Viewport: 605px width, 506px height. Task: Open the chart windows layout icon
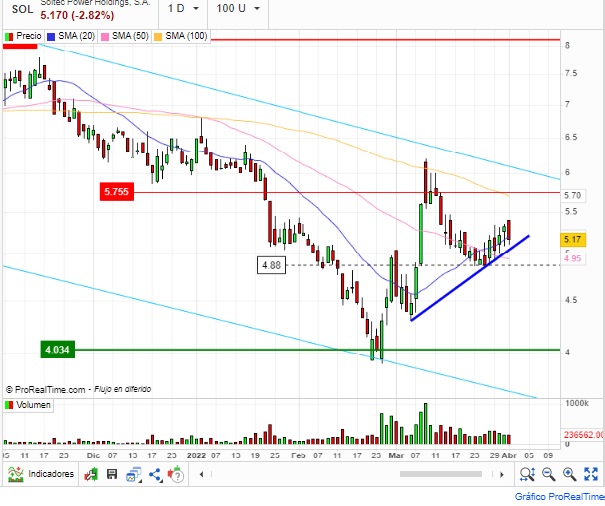coord(134,474)
